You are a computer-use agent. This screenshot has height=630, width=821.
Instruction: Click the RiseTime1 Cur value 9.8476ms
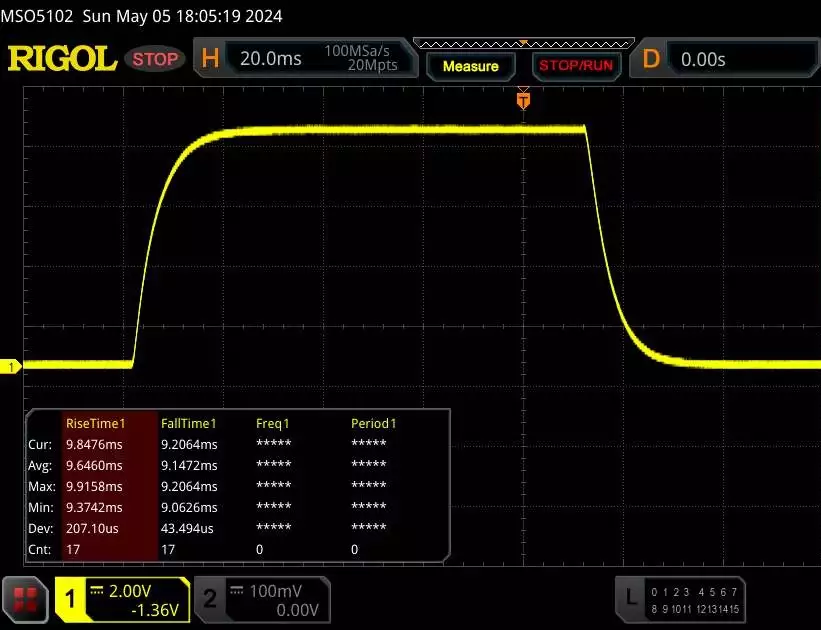coord(94,444)
